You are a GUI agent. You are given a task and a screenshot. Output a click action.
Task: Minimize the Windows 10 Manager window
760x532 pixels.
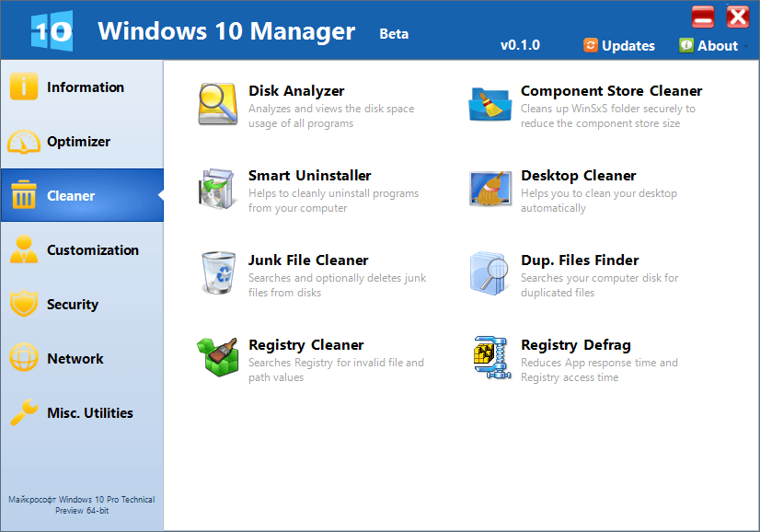coord(703,17)
